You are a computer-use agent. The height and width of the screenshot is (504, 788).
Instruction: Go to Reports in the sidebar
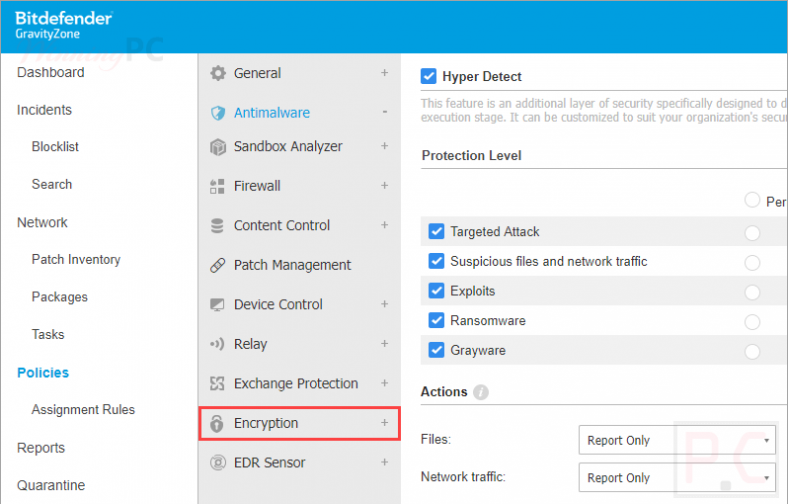pos(41,448)
